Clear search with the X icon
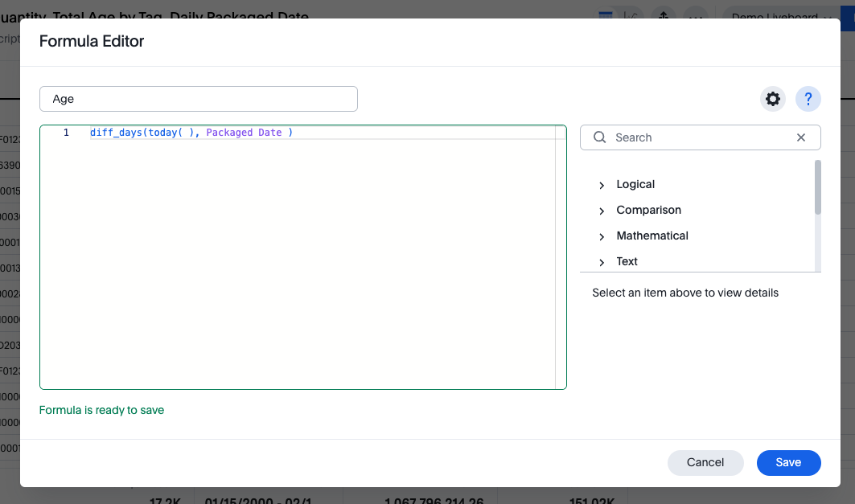 coord(801,137)
